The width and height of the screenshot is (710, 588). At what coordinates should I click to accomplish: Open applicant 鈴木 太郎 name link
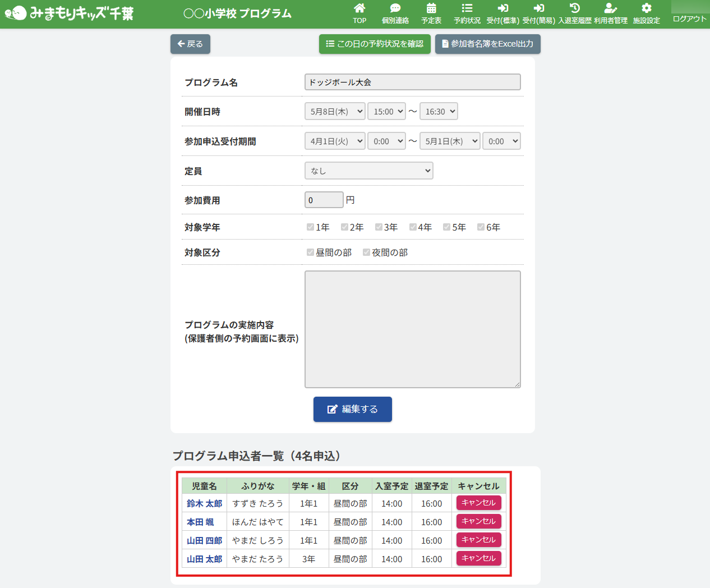(x=204, y=503)
